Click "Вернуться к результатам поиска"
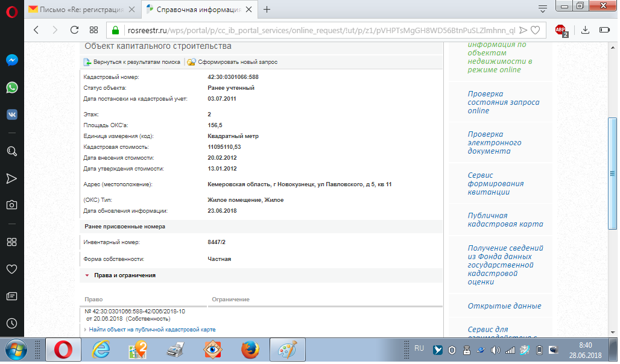This screenshot has height=364, width=620. click(x=131, y=62)
